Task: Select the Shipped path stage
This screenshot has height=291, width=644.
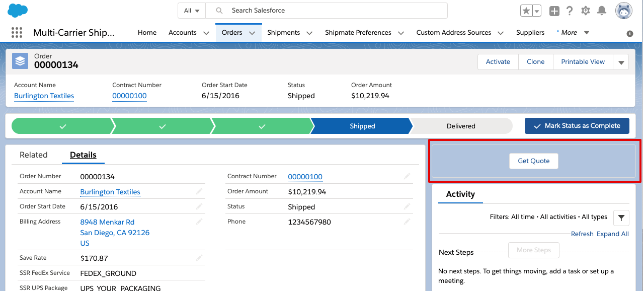Action: 362,126
